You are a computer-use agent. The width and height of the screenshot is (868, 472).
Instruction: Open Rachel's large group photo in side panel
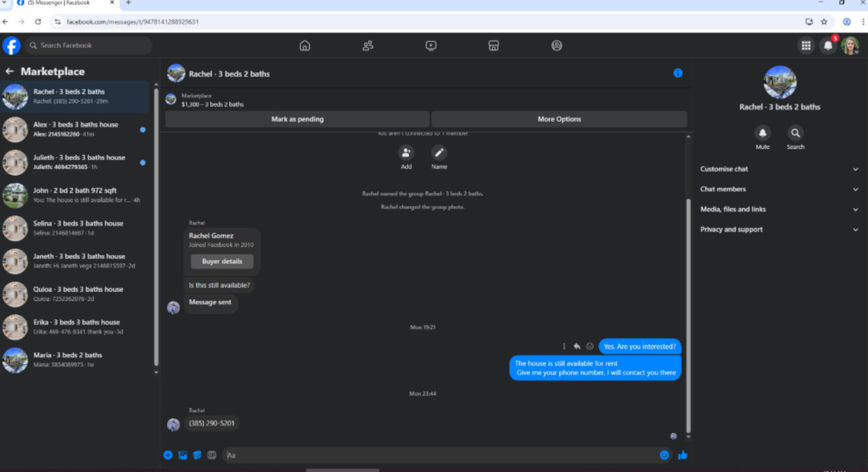780,82
